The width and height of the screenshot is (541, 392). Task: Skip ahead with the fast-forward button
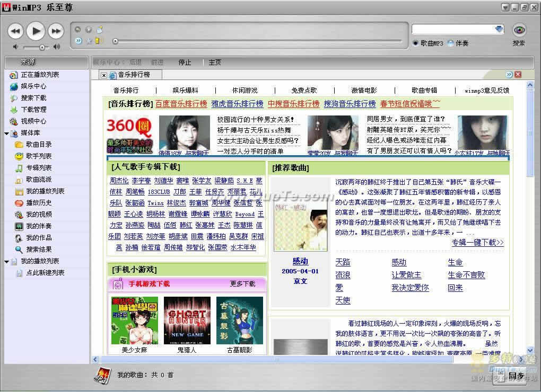[x=56, y=31]
